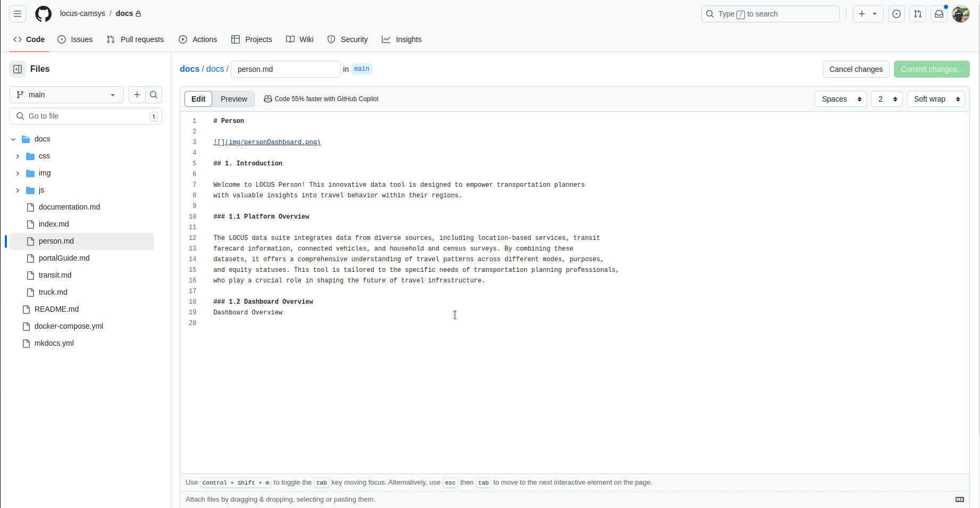Image resolution: width=980 pixels, height=508 pixels.
Task: Click the search files magnifier icon
Action: point(154,95)
